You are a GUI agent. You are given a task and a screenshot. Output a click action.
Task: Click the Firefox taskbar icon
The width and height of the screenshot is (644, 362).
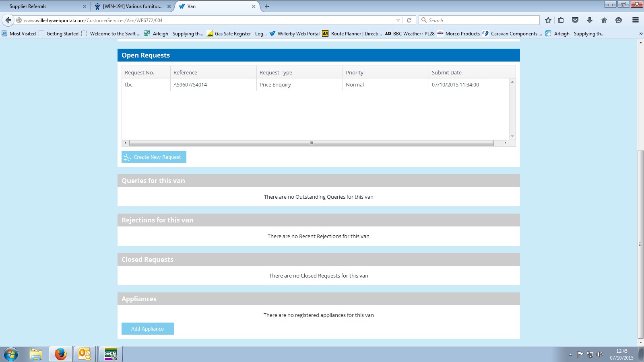[61, 354]
